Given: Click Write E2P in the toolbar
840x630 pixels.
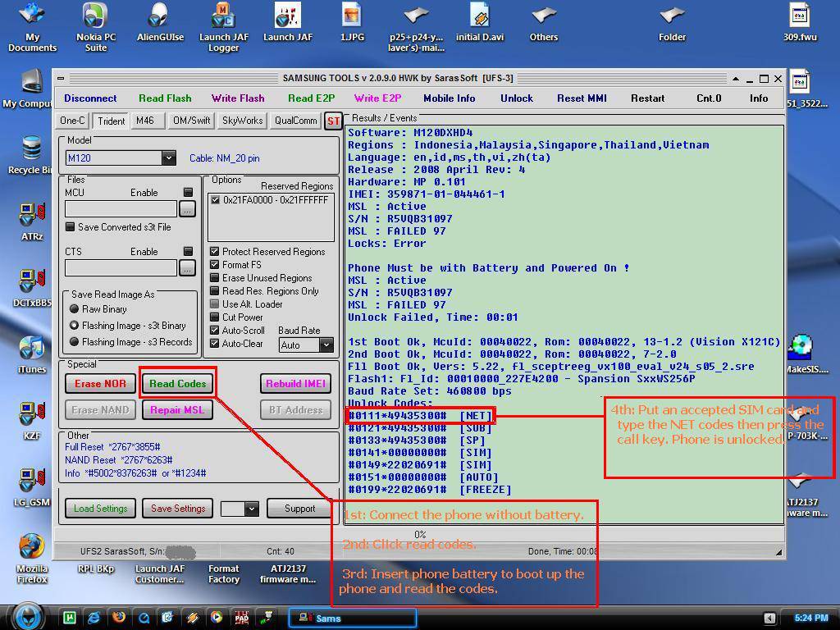Looking at the screenshot, I should pos(377,98).
